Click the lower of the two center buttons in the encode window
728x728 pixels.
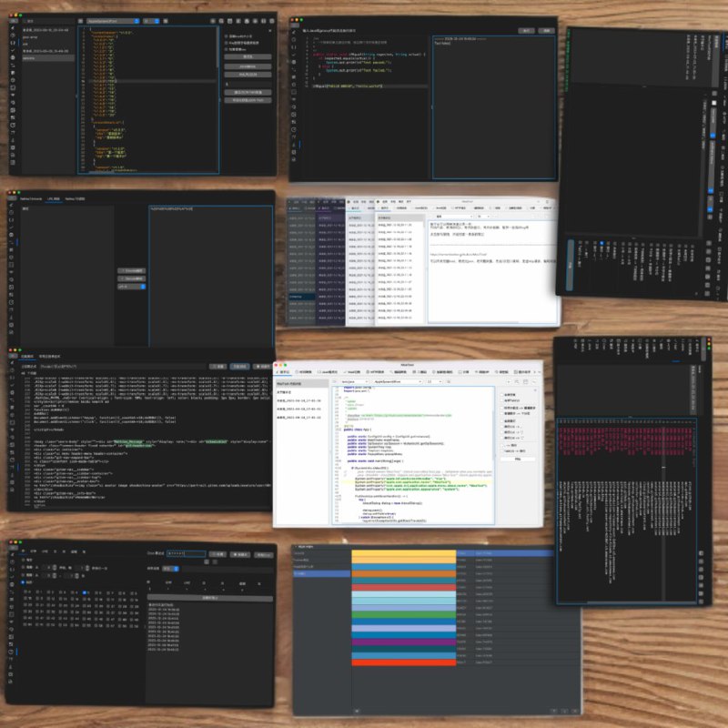[x=131, y=278]
